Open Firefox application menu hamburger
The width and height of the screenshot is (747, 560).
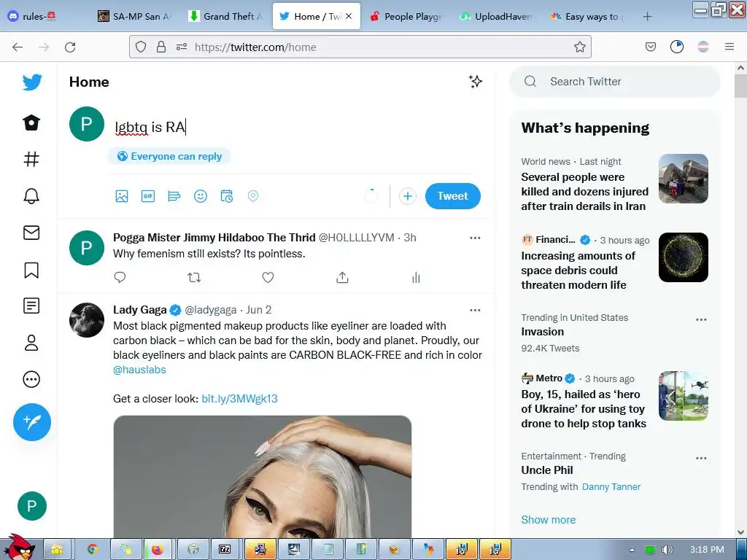(729, 47)
